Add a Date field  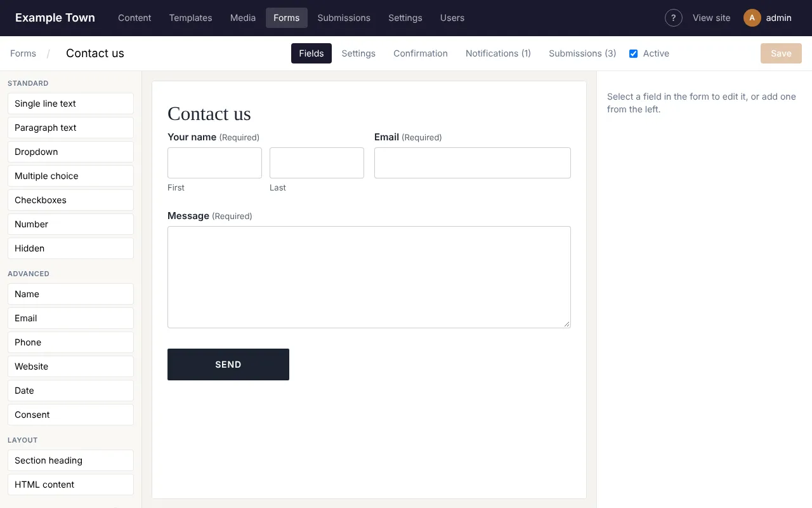coord(70,391)
